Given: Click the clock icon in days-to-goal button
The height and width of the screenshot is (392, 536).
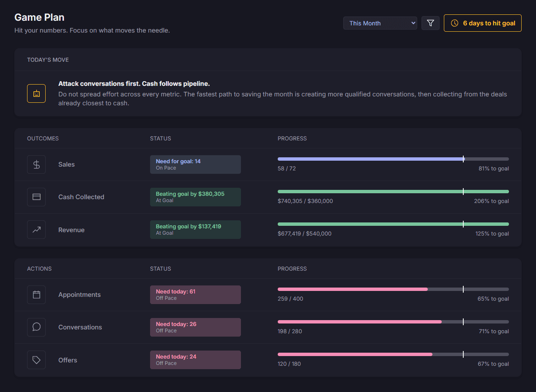Looking at the screenshot, I should (454, 23).
